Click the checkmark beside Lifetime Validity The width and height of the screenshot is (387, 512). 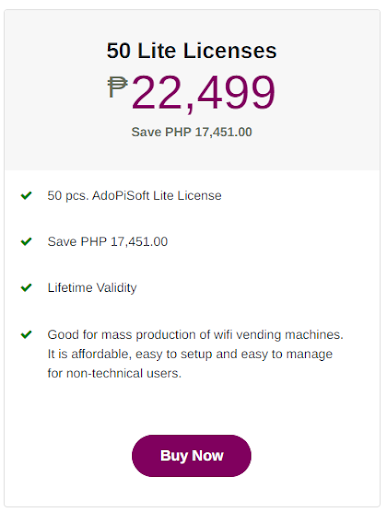tap(26, 287)
